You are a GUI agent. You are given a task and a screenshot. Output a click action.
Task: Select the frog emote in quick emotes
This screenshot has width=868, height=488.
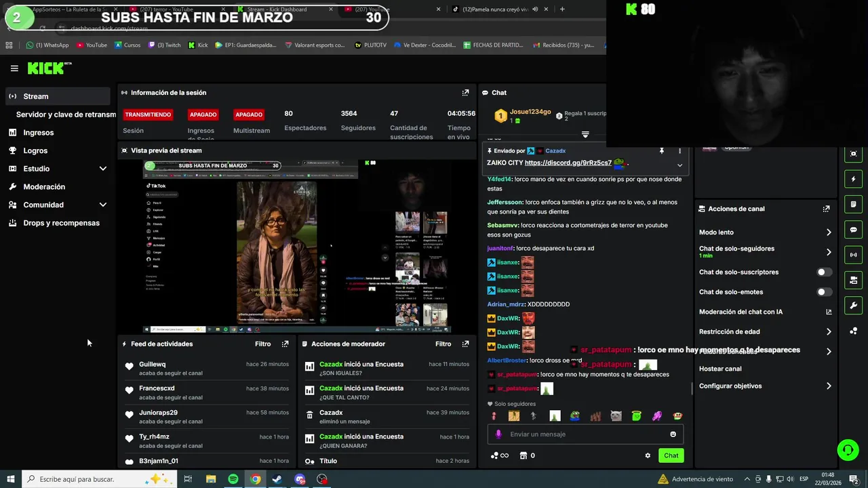[575, 416]
